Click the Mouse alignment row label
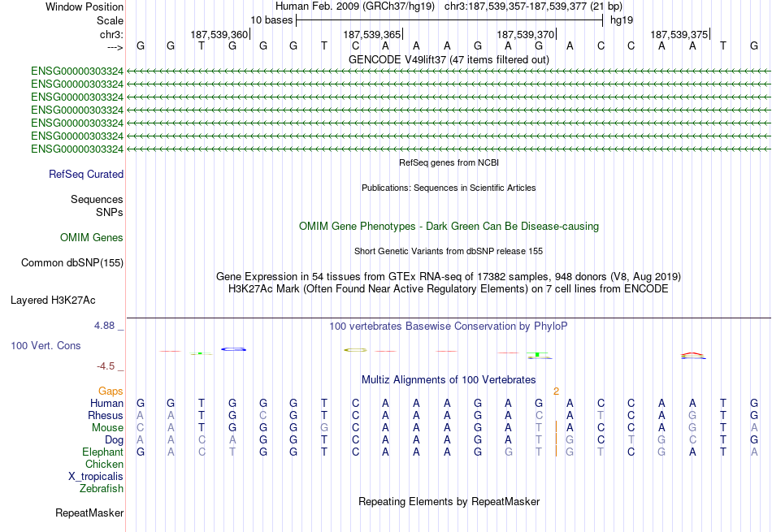The height and width of the screenshot is (532, 772). [x=107, y=428]
